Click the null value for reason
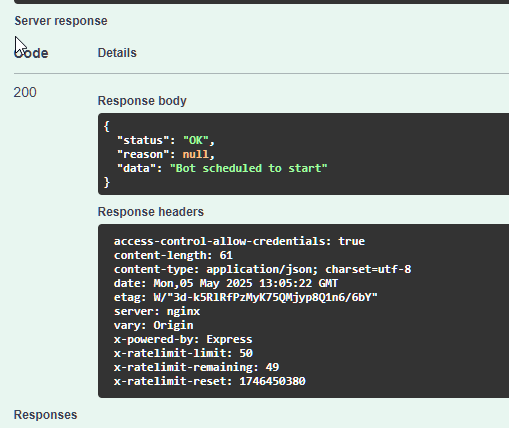 (195, 154)
